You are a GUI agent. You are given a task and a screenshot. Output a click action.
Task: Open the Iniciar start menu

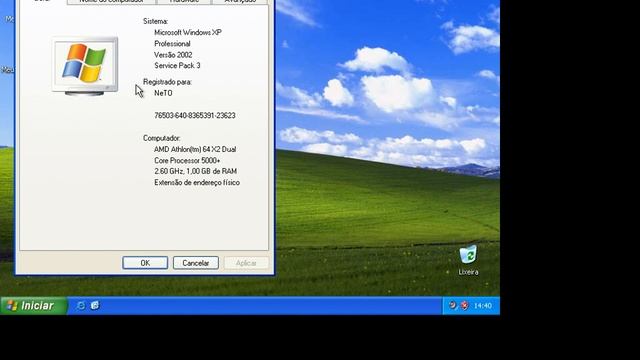click(33, 306)
